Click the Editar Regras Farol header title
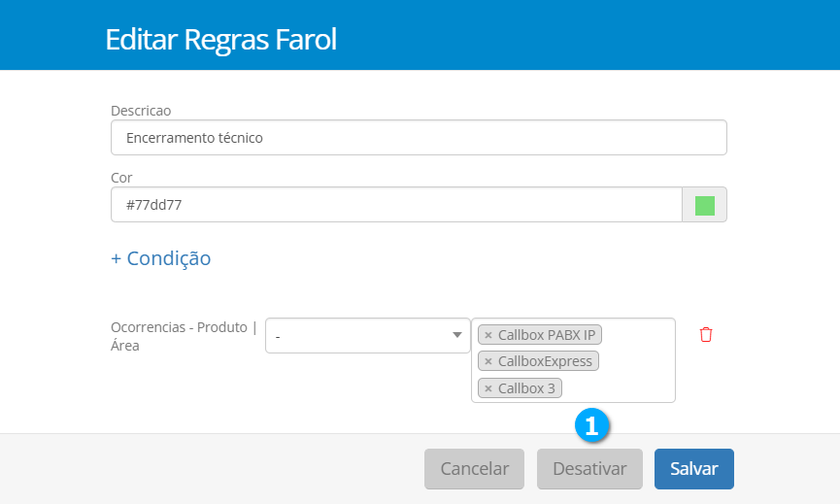Image resolution: width=840 pixels, height=504 pixels. coord(220,40)
